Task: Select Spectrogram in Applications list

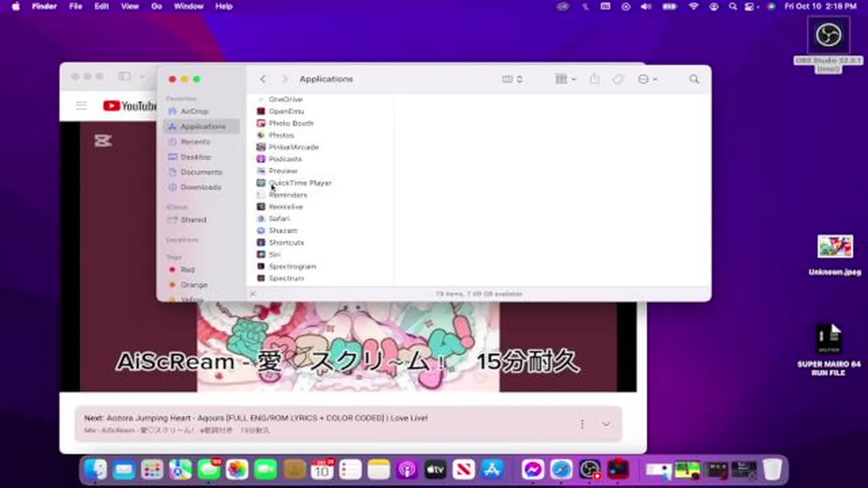Action: [292, 266]
